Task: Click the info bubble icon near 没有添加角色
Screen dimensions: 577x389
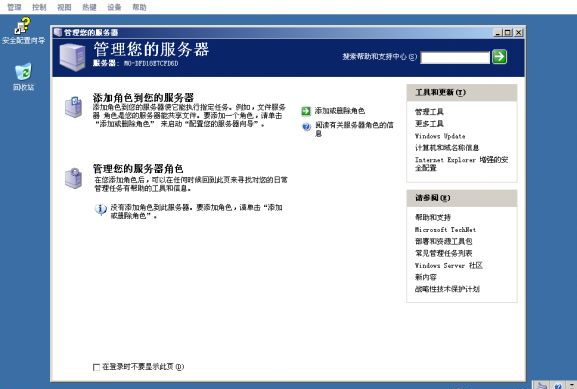Action: (100, 209)
